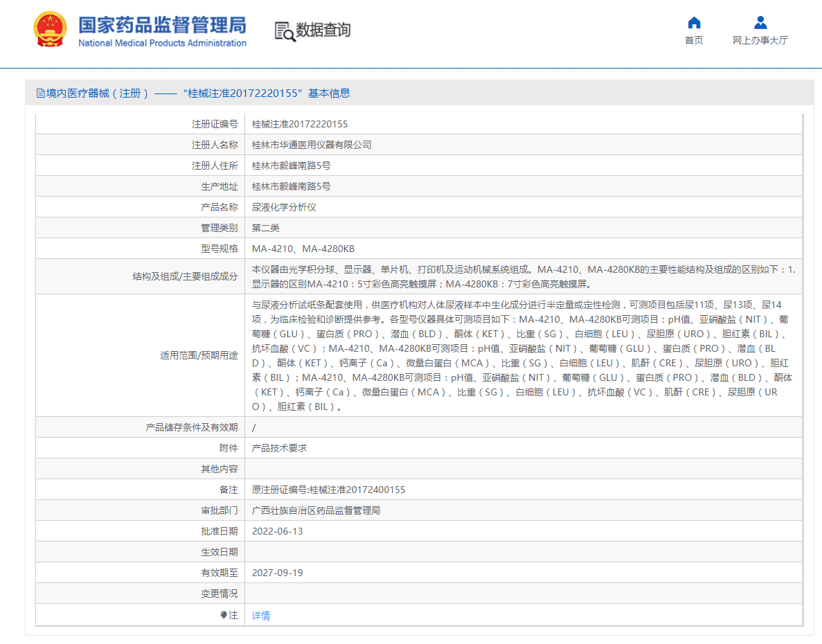822x644 pixels.
Task: Click the 境内医疗器械（注册）基本信息 heading
Action: pos(198,93)
